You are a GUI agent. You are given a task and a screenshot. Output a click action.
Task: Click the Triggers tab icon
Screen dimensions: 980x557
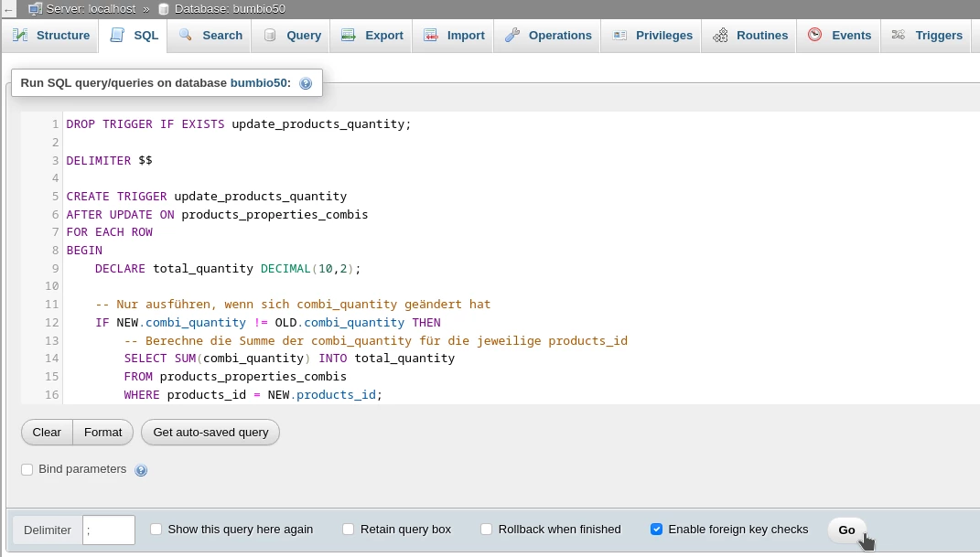(x=899, y=35)
